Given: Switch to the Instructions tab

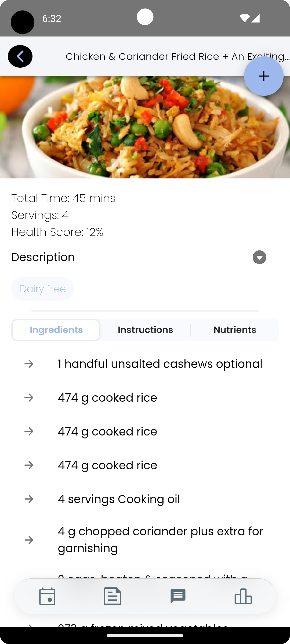Looking at the screenshot, I should [x=145, y=330].
